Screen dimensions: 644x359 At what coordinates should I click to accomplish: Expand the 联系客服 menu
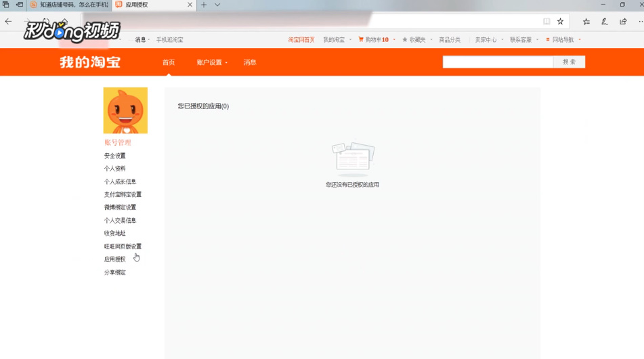[x=523, y=40]
